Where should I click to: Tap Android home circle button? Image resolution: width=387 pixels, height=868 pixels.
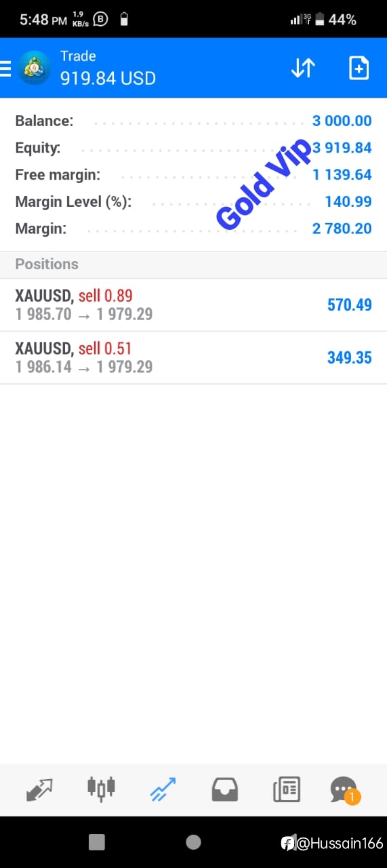tap(193, 842)
